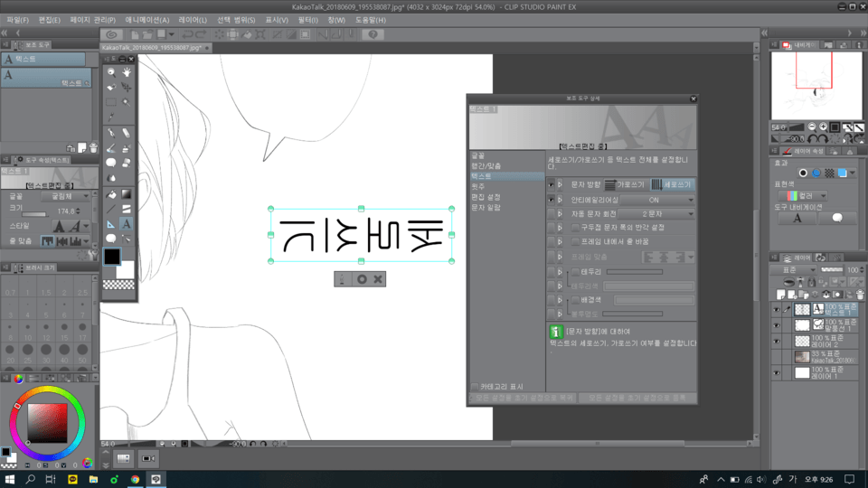The image size is (868, 488).
Task: Click 모든 설정을 초기 설정으로 복귀 button
Action: (x=523, y=398)
